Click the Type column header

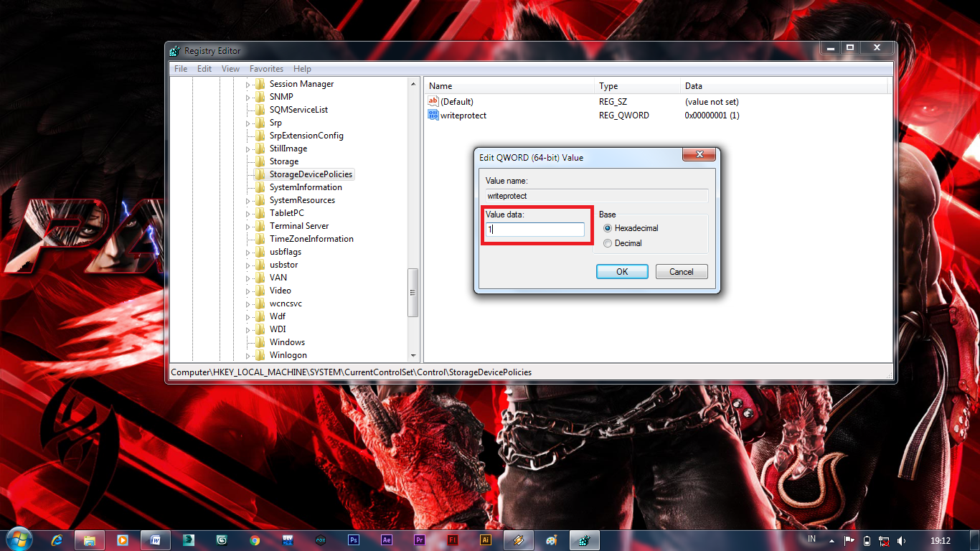tap(637, 86)
